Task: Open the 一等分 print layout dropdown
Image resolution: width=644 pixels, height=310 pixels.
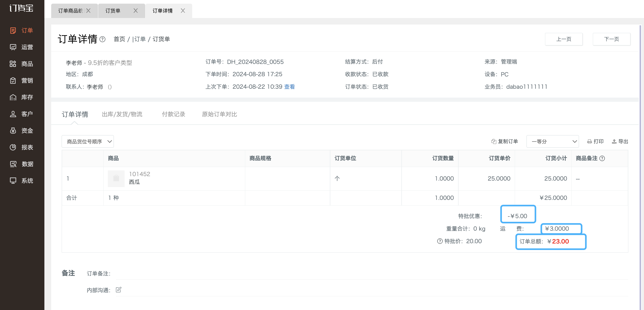Action: pos(553,141)
